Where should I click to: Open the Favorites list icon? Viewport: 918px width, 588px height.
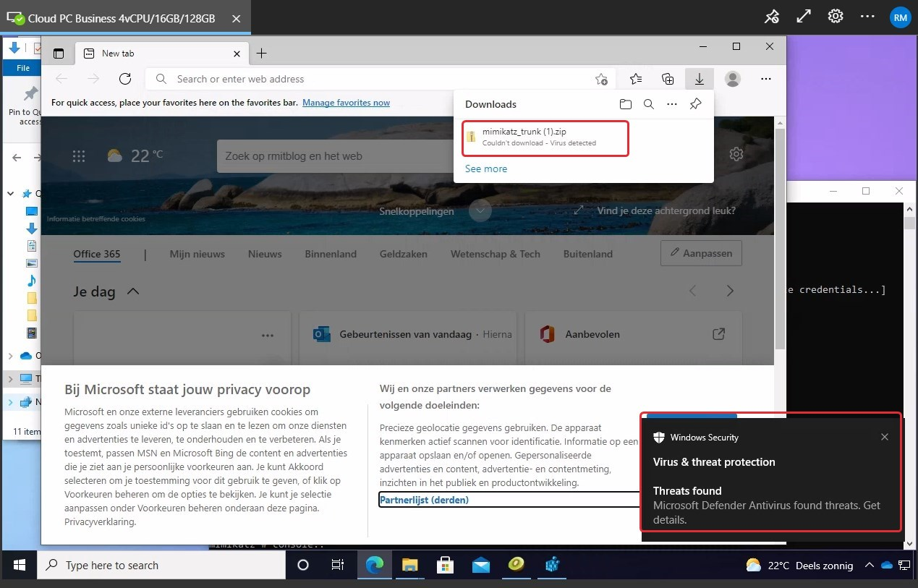(636, 79)
